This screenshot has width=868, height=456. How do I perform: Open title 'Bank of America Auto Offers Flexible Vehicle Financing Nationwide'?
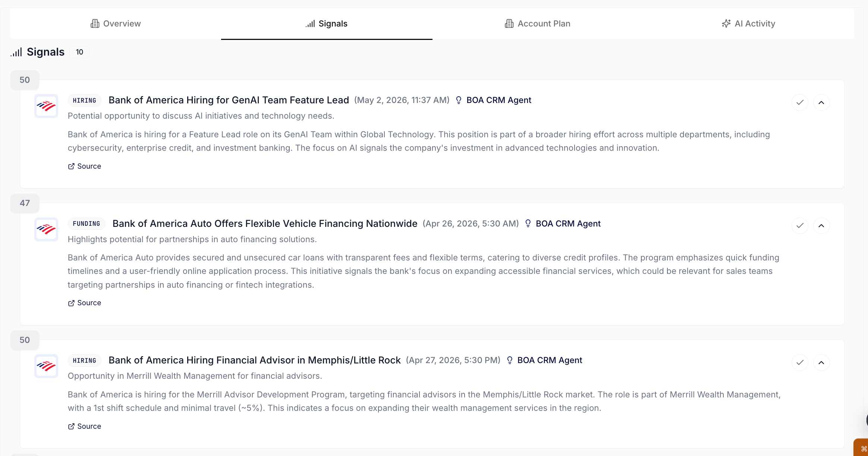265,224
